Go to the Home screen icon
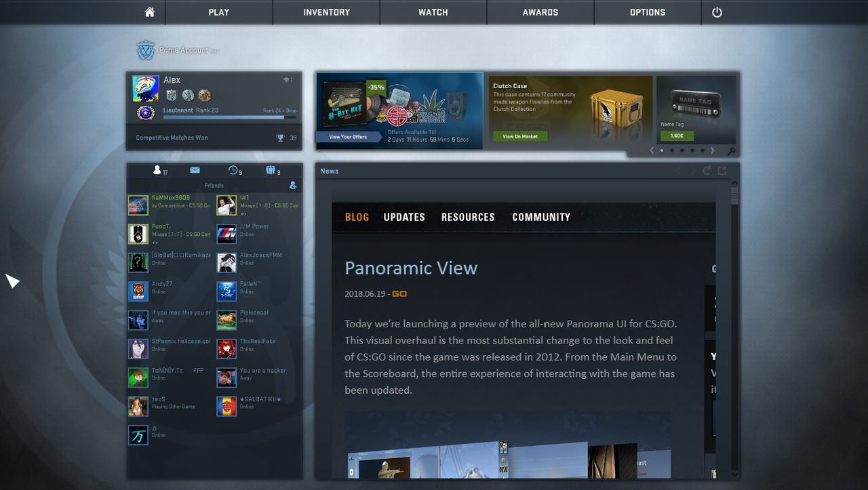Screen dimensions: 868x490 150,12
